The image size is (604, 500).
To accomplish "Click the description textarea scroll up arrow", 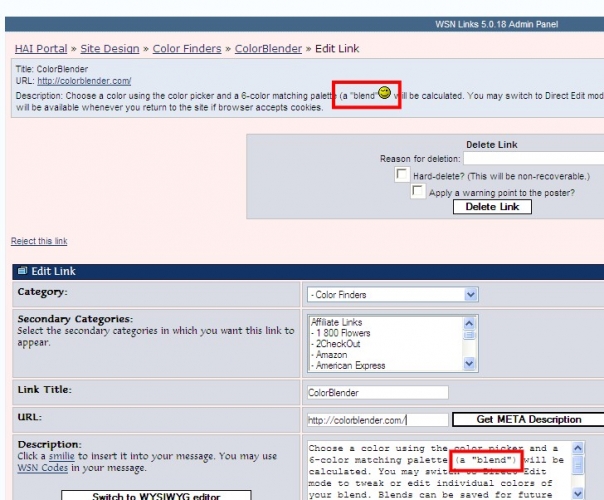I will 579,448.
